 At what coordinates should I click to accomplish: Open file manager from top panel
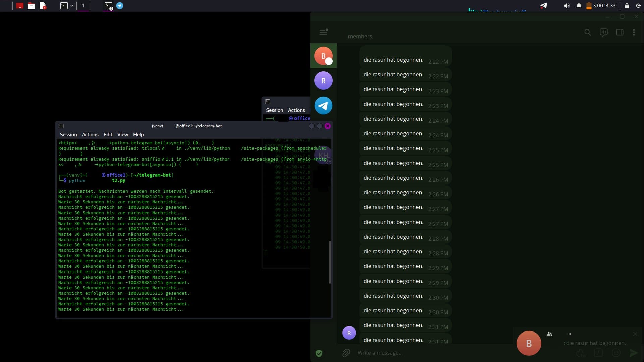pos(31,6)
